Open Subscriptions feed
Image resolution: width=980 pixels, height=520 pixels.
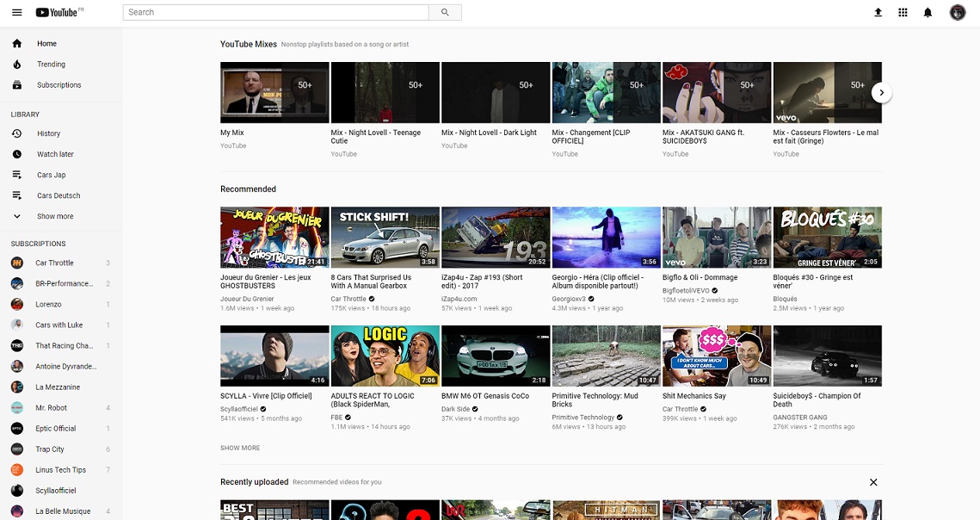tap(61, 84)
